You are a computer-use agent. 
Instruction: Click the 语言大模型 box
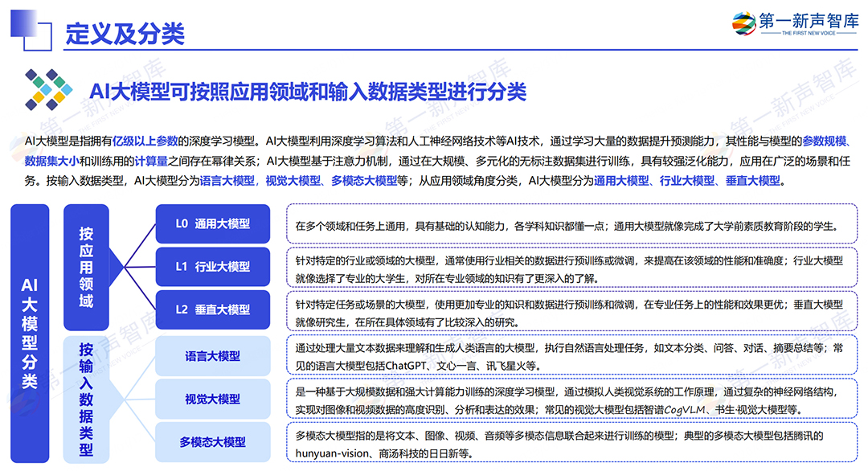pyautogui.click(x=212, y=356)
